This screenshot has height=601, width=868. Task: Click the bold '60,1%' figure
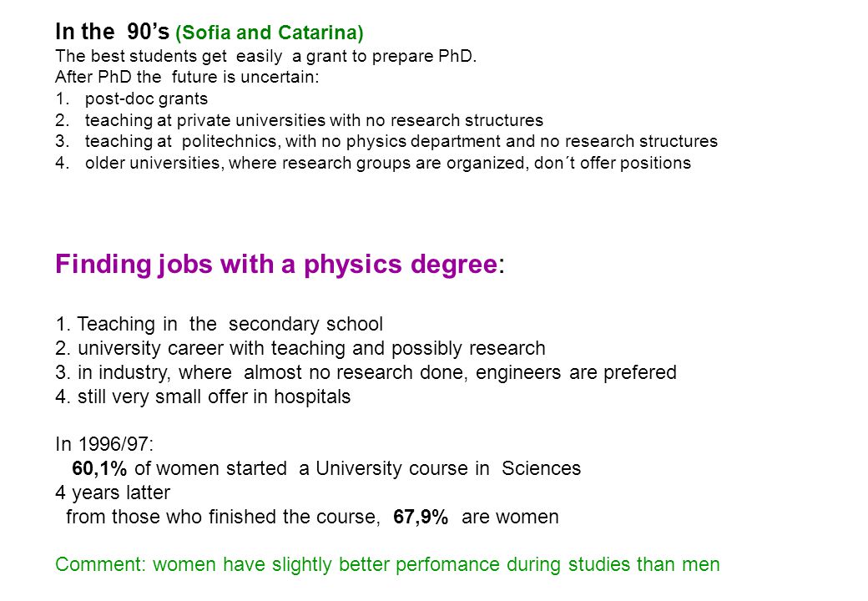pos(99,468)
